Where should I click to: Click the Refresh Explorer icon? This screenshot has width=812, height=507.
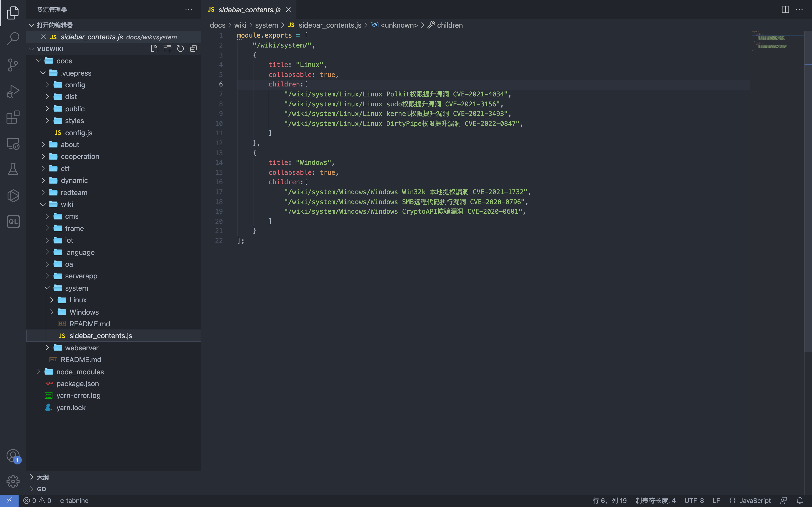[181, 49]
